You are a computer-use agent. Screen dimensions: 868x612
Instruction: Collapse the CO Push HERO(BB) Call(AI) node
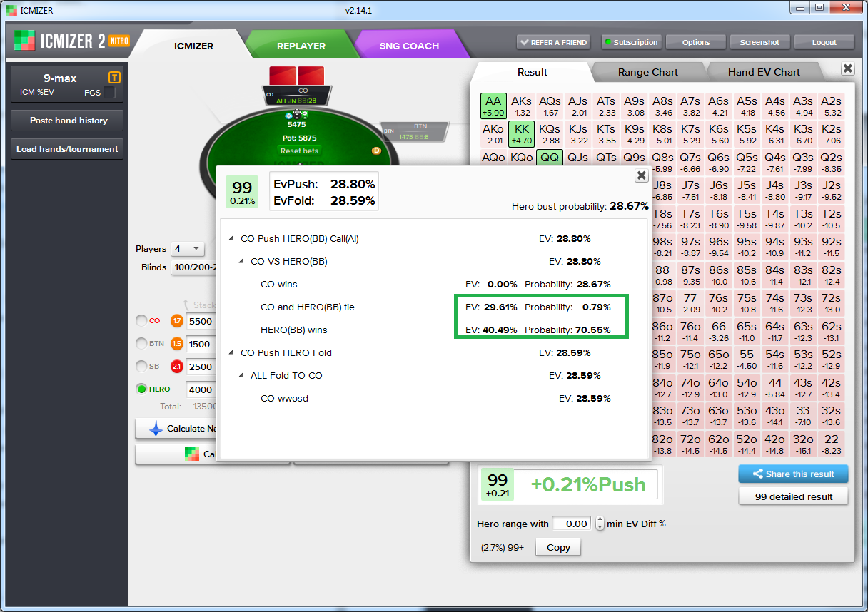point(231,239)
